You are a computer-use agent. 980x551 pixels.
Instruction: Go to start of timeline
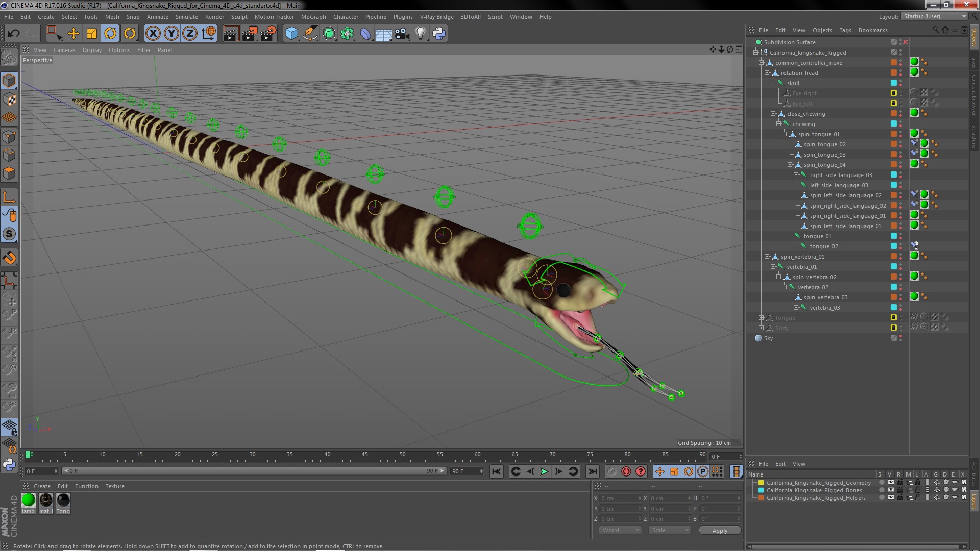click(x=496, y=472)
